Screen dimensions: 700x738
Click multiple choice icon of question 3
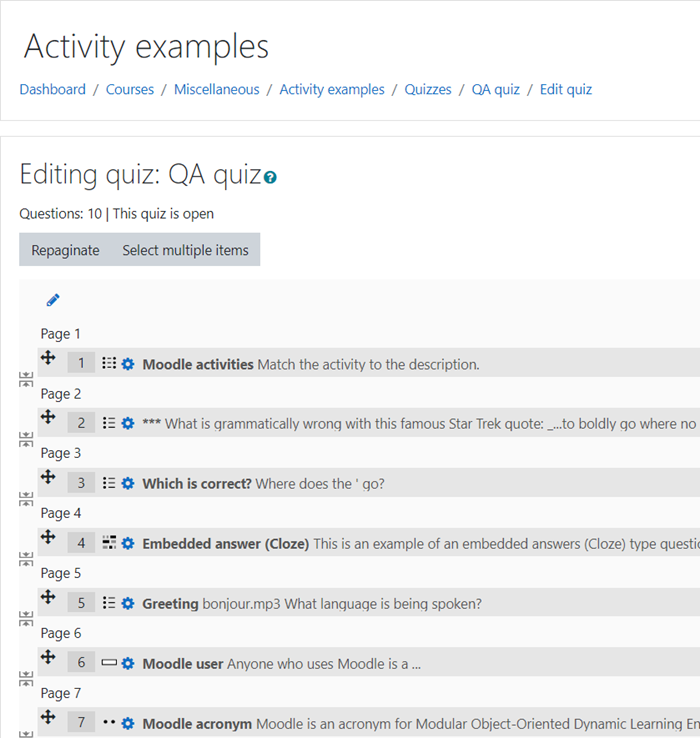point(109,483)
